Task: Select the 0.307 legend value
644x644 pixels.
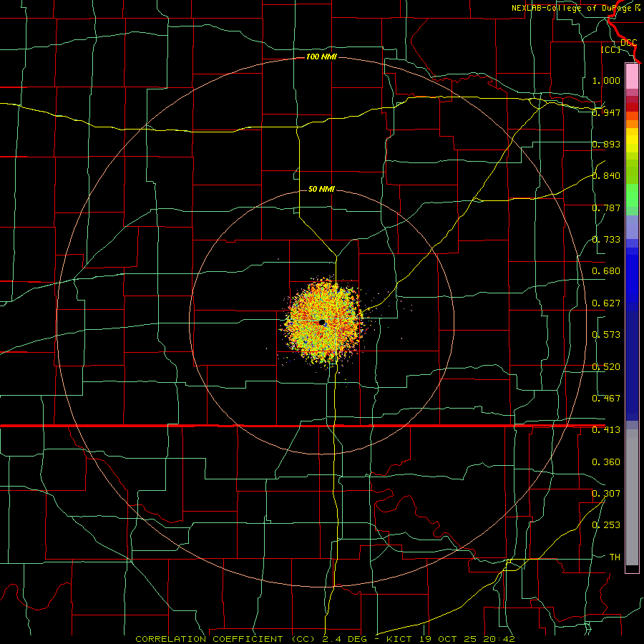Action: (606, 494)
